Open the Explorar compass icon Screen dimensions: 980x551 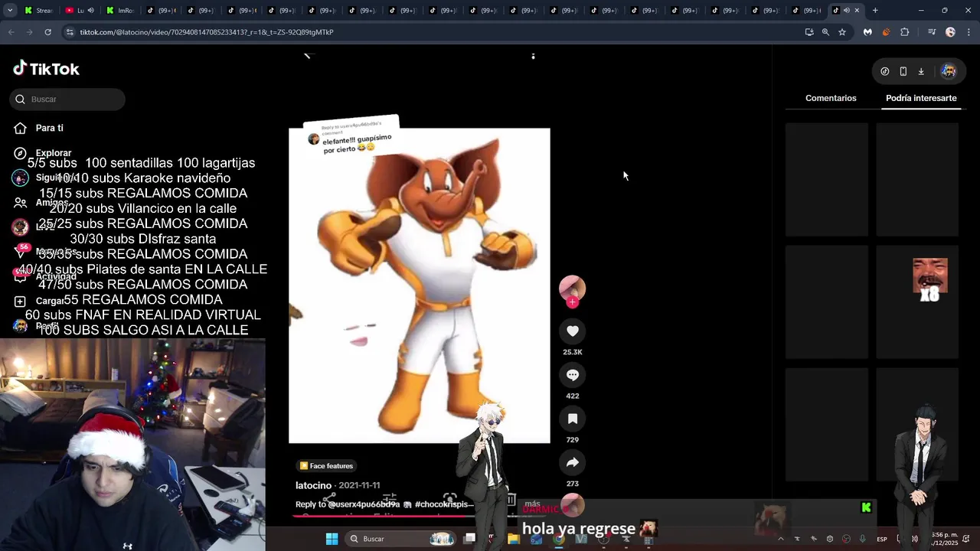click(21, 153)
